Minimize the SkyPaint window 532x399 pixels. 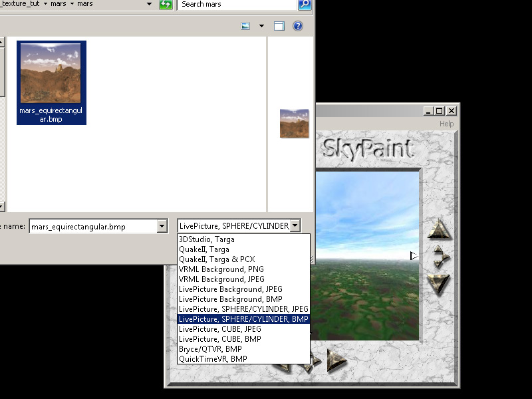tap(429, 111)
